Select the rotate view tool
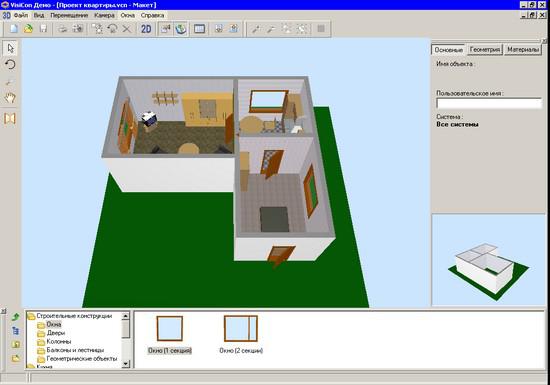The image size is (550, 385). pyautogui.click(x=10, y=65)
